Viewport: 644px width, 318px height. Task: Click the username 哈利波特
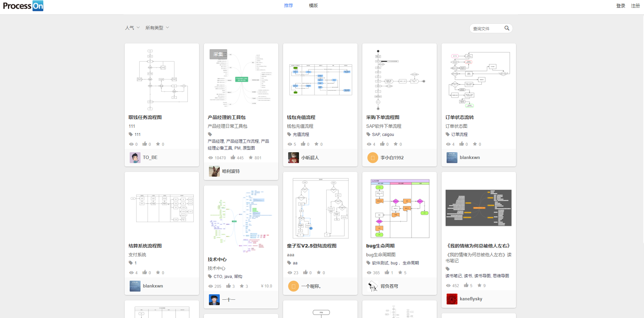click(x=231, y=171)
